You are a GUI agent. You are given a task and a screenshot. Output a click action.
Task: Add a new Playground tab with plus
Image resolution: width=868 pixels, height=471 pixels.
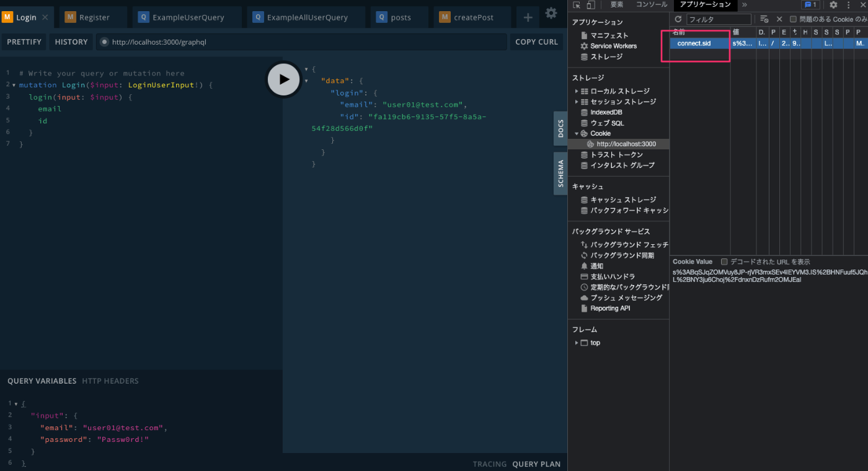pos(528,17)
